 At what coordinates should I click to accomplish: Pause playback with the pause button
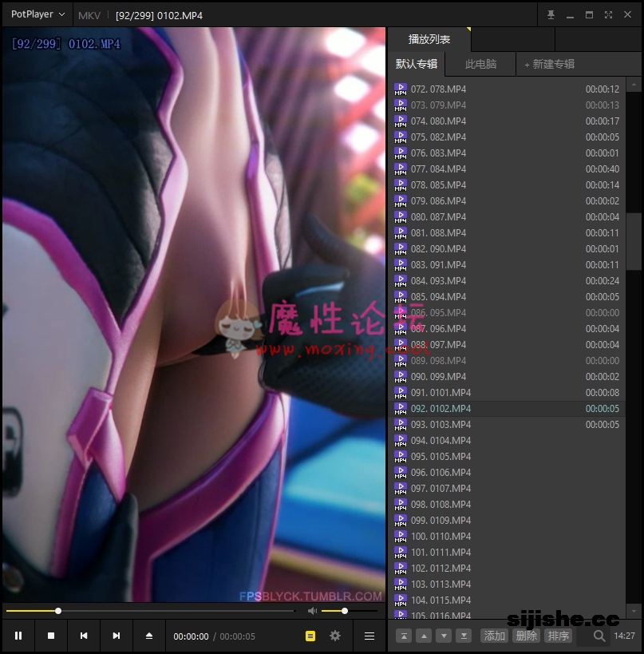[18, 636]
